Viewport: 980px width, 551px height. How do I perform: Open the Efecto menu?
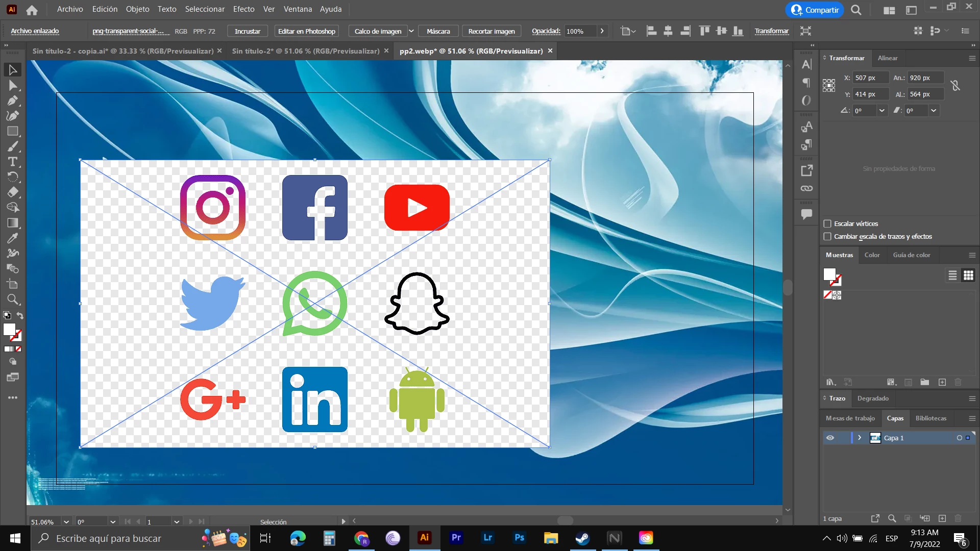(x=243, y=9)
